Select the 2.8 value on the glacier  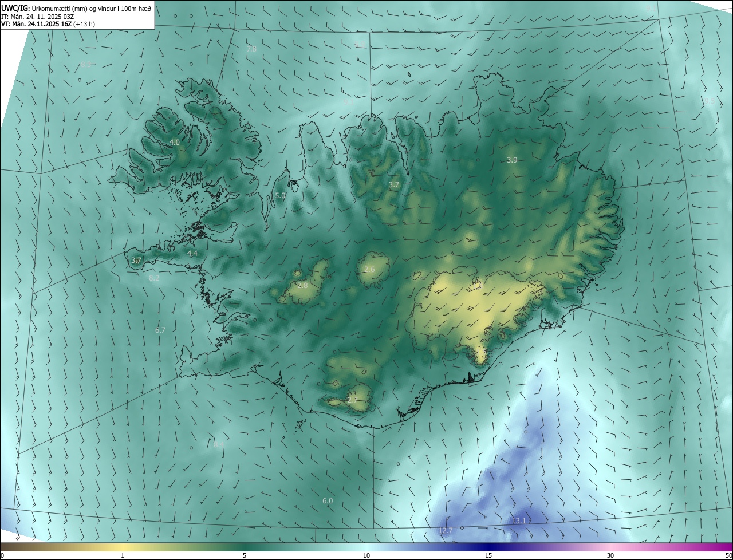tap(303, 285)
